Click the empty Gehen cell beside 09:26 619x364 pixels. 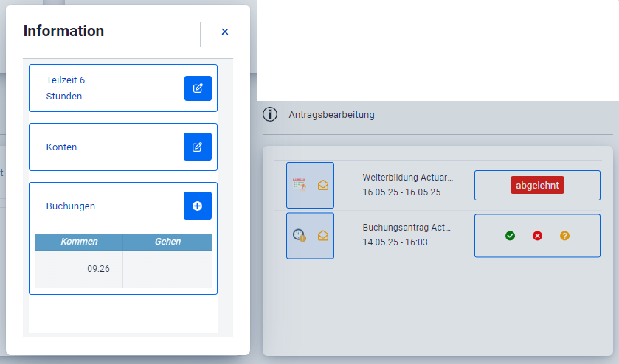(167, 269)
